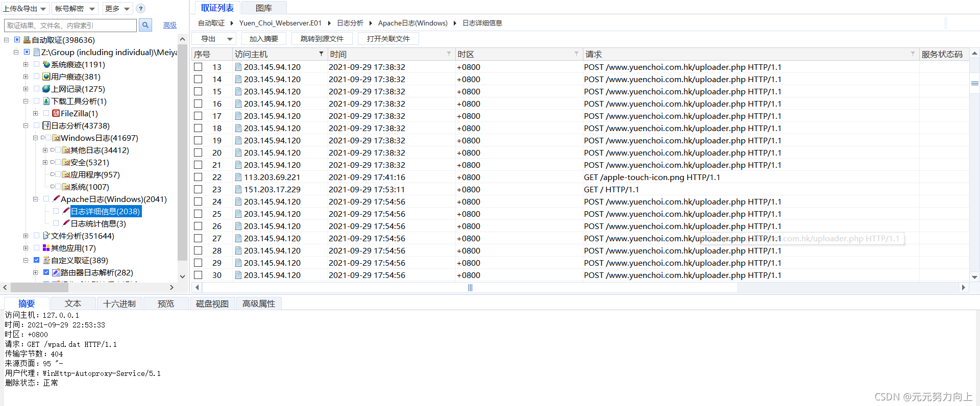Image resolution: width=980 pixels, height=406 pixels.
Task: Check the 文件分析(351644) tree checkbox
Action: click(x=36, y=236)
